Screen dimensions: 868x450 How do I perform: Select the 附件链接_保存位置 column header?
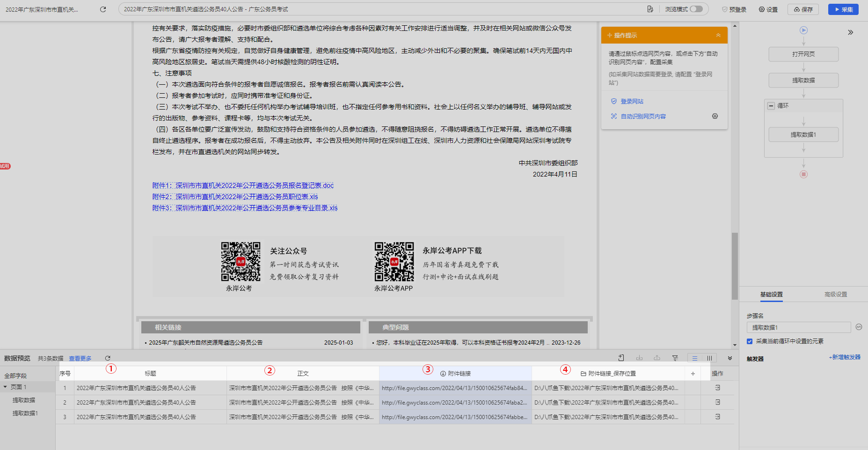[608, 374]
